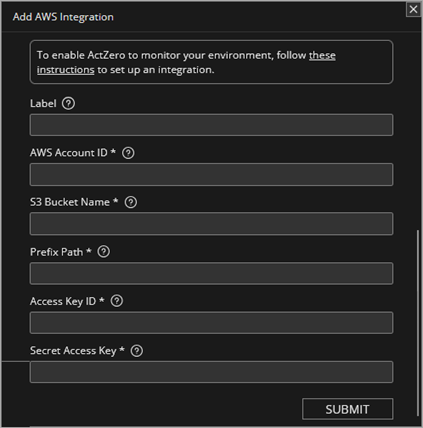Show help for AWS Account ID
This screenshot has width=423, height=428.
[x=128, y=153]
